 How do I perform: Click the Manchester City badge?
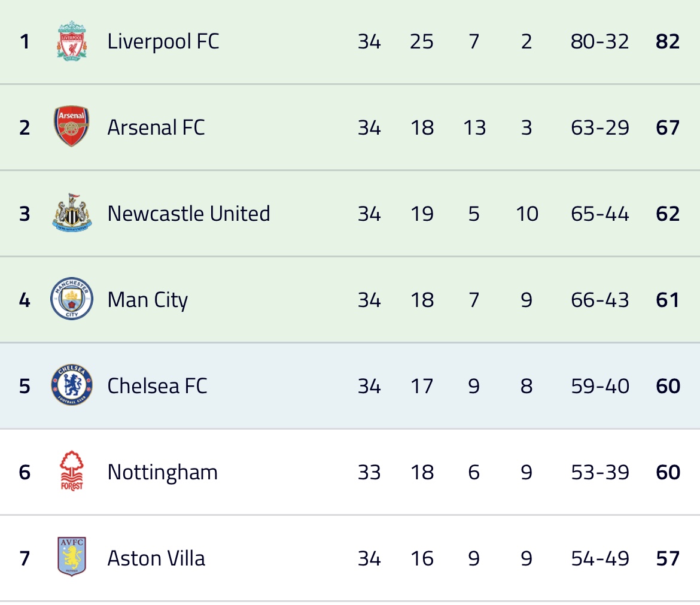[x=72, y=299]
